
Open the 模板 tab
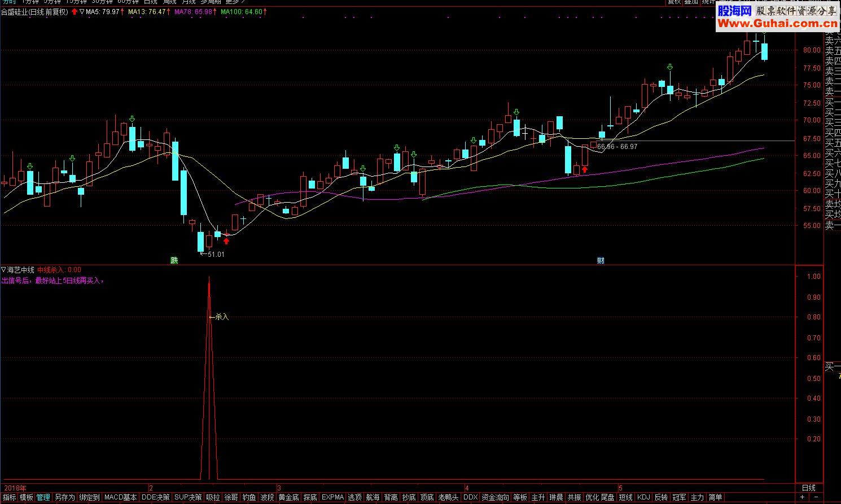click(x=27, y=497)
